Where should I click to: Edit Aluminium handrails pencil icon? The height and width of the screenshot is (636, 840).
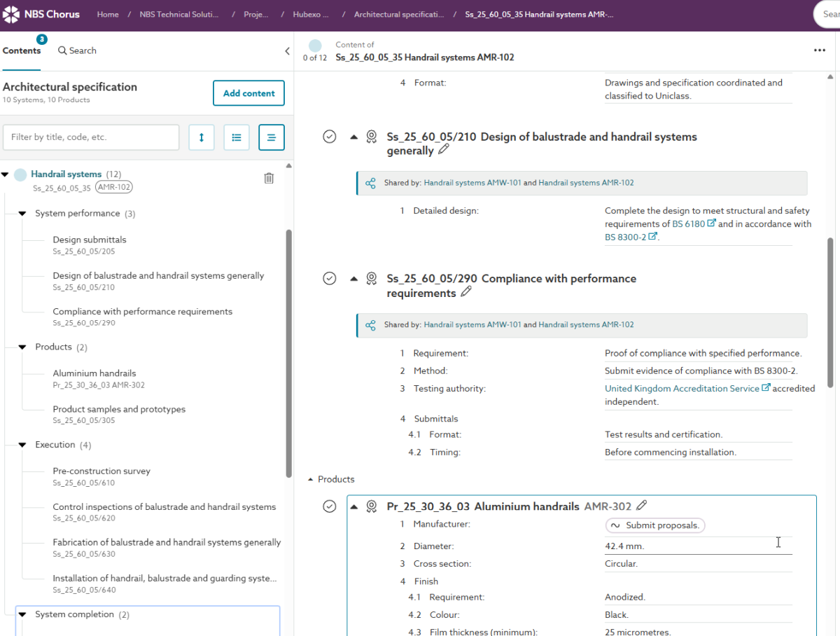[x=642, y=506]
